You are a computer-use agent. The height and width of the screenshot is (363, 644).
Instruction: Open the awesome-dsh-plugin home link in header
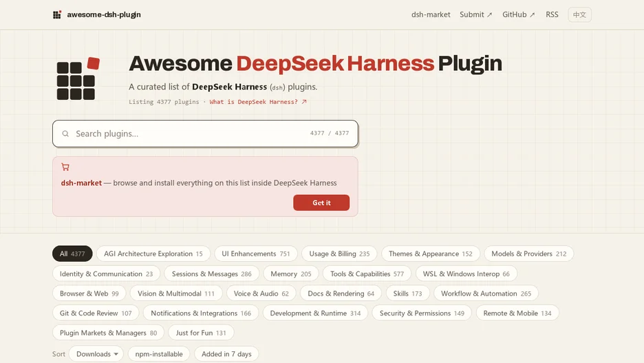(97, 14)
